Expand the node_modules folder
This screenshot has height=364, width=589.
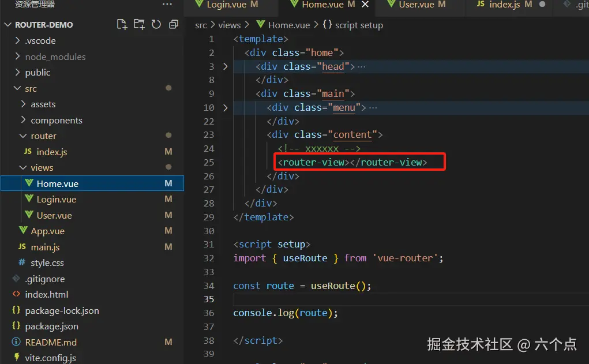(17, 57)
